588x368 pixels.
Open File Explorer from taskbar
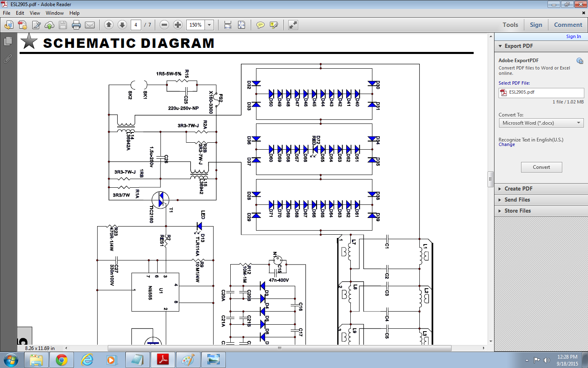(x=36, y=360)
